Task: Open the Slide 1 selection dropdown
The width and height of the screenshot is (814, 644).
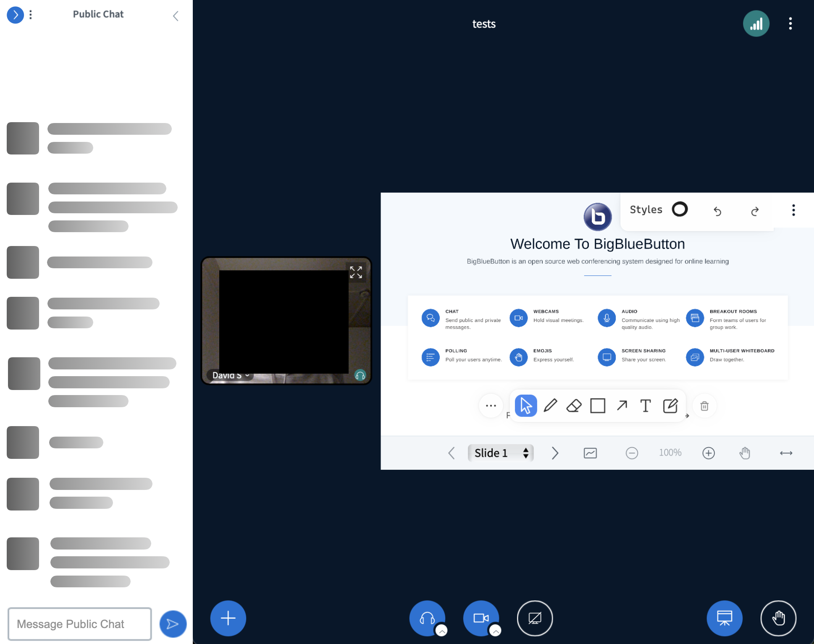Action: pyautogui.click(x=501, y=453)
